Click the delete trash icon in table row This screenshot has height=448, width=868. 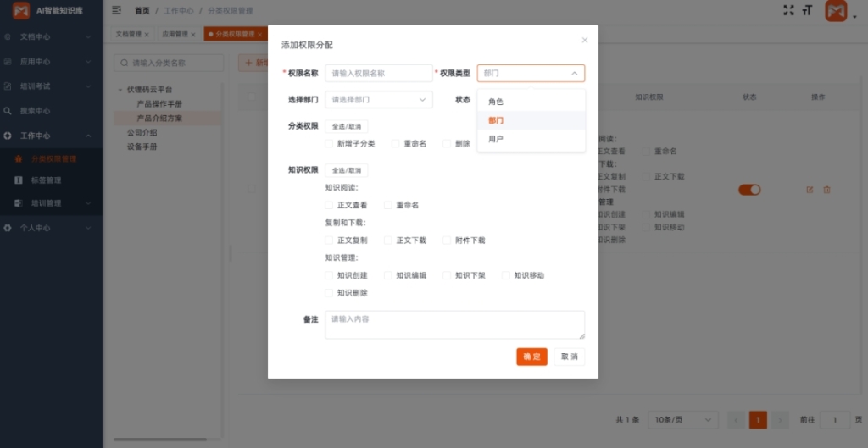click(826, 190)
